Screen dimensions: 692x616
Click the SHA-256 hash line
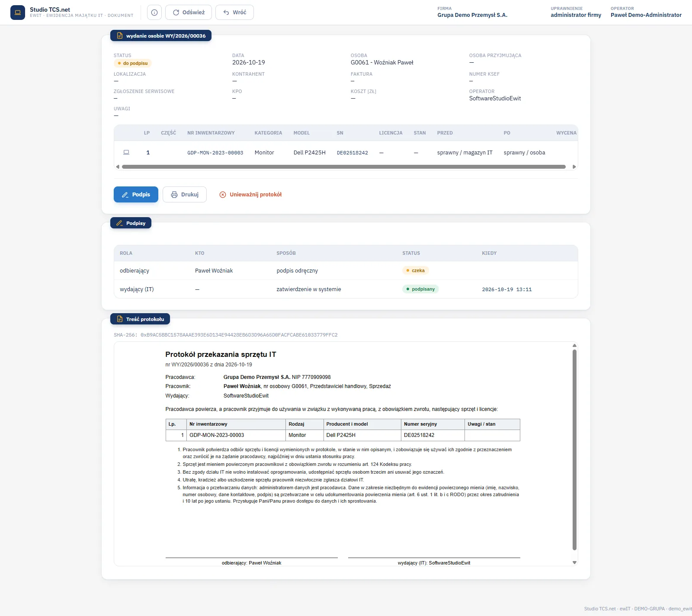coord(225,335)
